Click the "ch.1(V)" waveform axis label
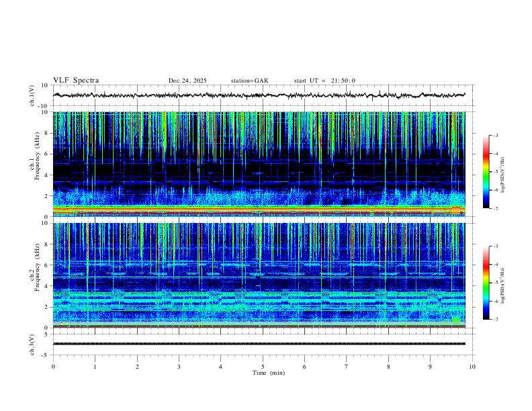The image size is (532, 411). click(x=32, y=95)
